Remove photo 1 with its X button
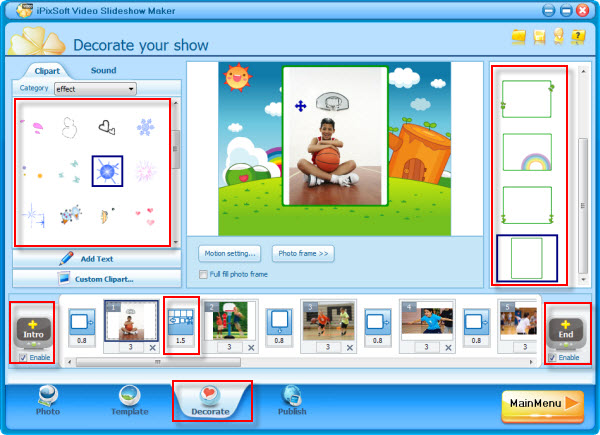This screenshot has height=435, width=600. pos(152,348)
